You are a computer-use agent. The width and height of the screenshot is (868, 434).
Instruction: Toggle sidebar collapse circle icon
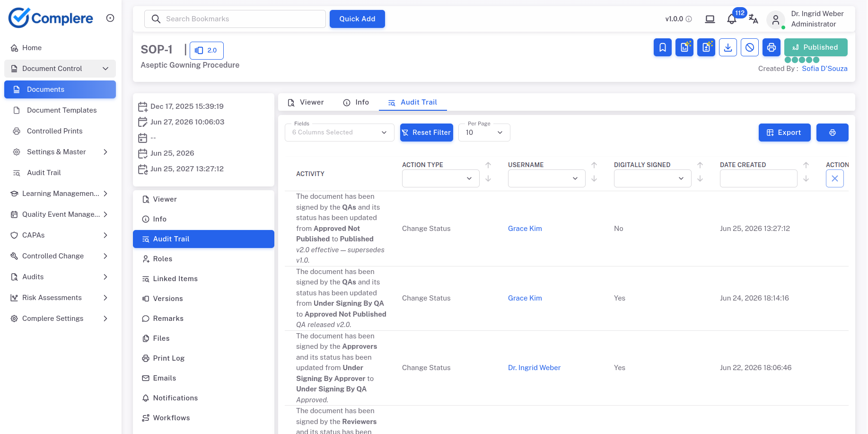tap(110, 18)
